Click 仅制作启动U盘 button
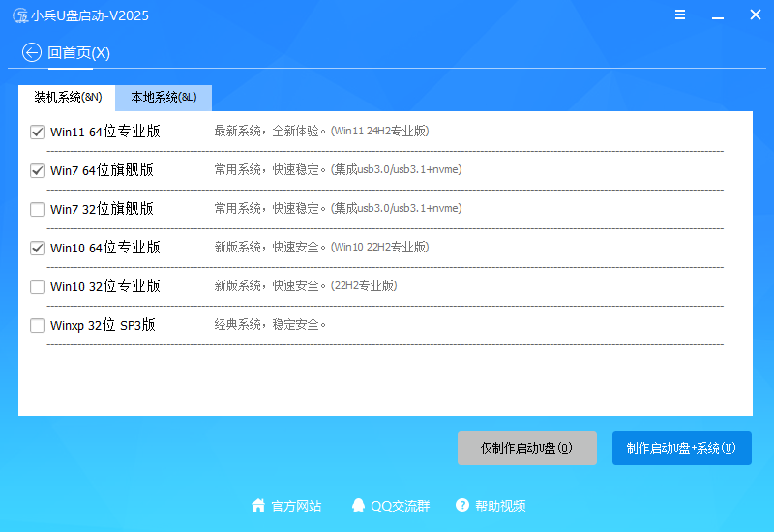Viewport: 774px width, 532px height. 526,448
